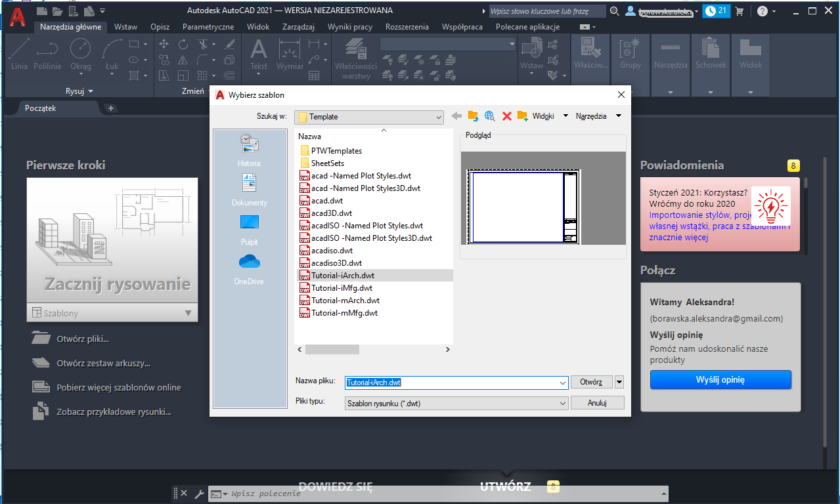Screen dimensions: 840x504
Task: Click the Erase tool in Zmień panel
Action: click(229, 44)
